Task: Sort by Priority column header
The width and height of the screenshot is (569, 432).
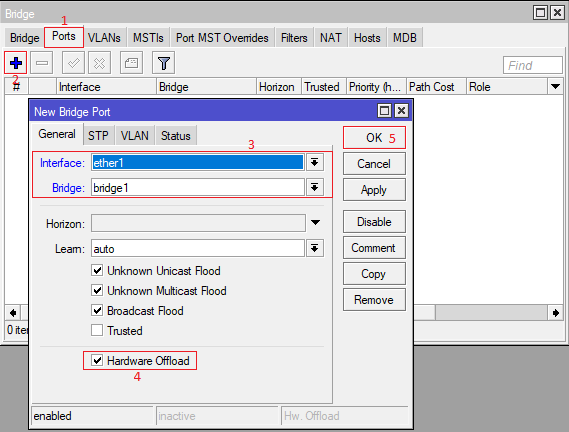Action: click(x=376, y=87)
